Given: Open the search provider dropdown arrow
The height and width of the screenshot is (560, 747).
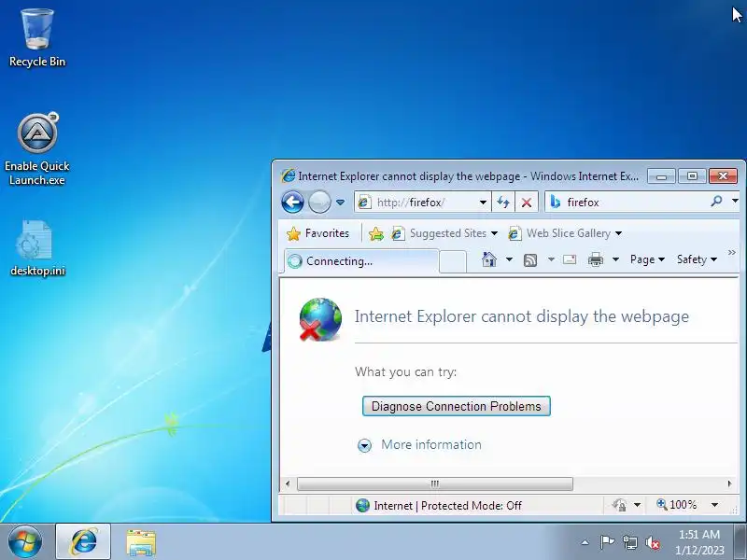Looking at the screenshot, I should (735, 202).
